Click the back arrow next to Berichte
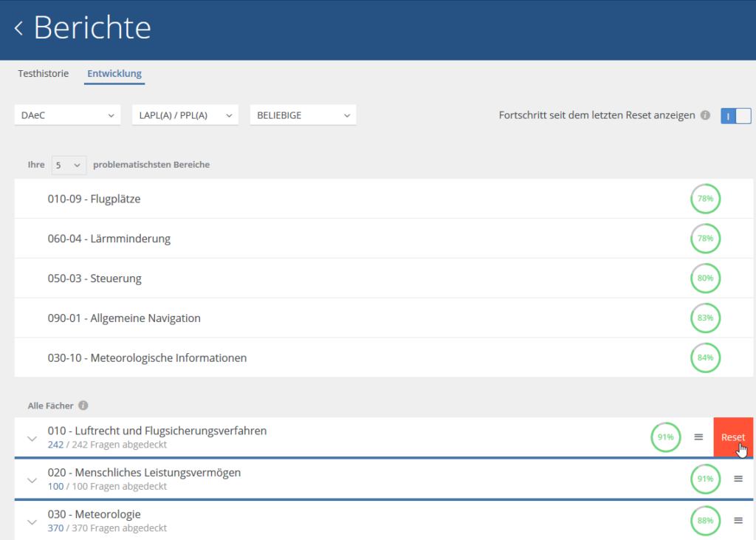 pyautogui.click(x=19, y=28)
